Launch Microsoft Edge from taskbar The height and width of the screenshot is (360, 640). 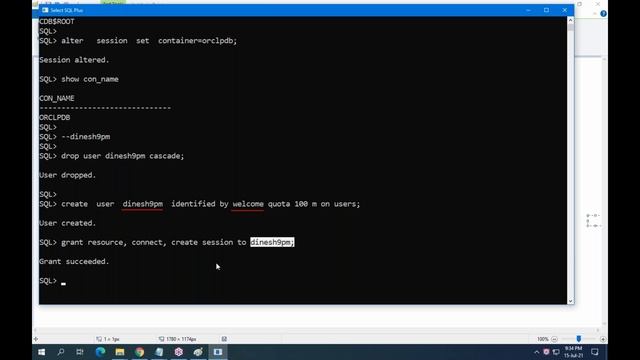pos(100,352)
